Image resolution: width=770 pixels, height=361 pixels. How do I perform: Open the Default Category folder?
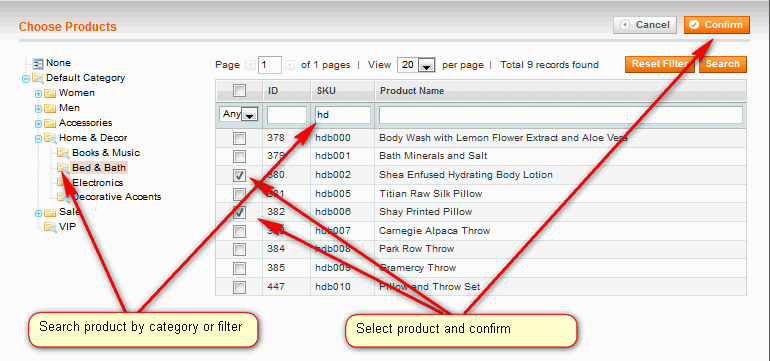point(85,78)
